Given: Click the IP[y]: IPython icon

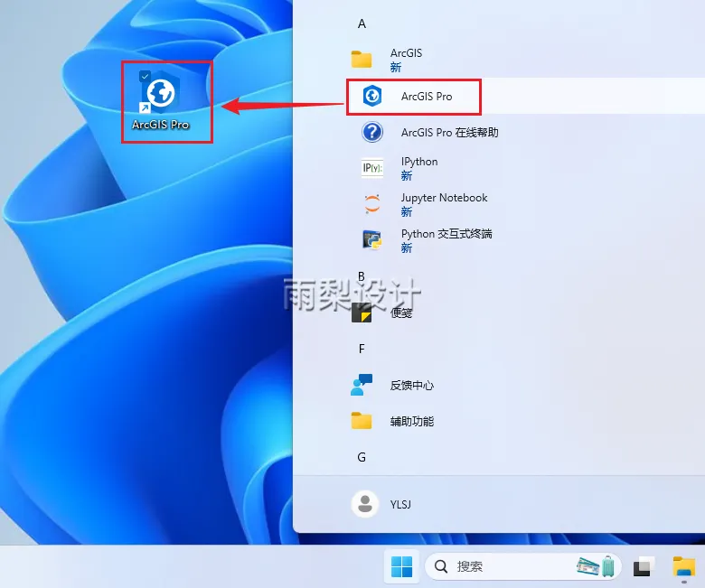Looking at the screenshot, I should (372, 168).
